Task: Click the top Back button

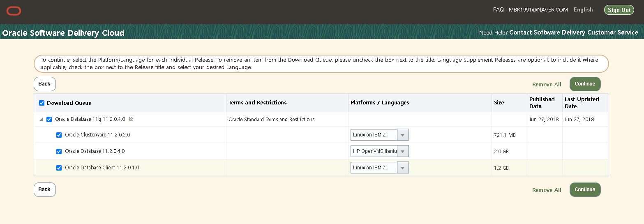Action: pos(44,84)
